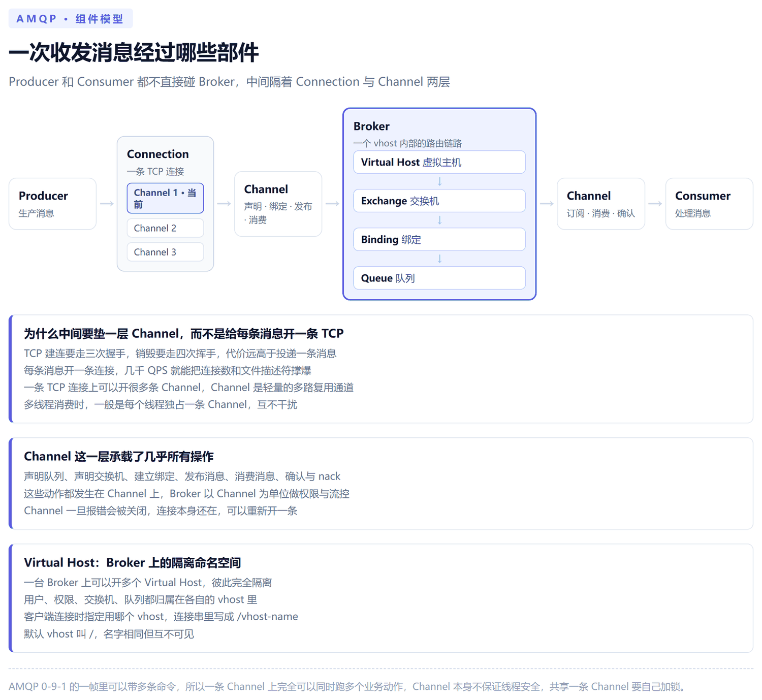The height and width of the screenshot is (700, 762).
Task: Click line about 轻量的多路复用通道
Action: click(188, 388)
